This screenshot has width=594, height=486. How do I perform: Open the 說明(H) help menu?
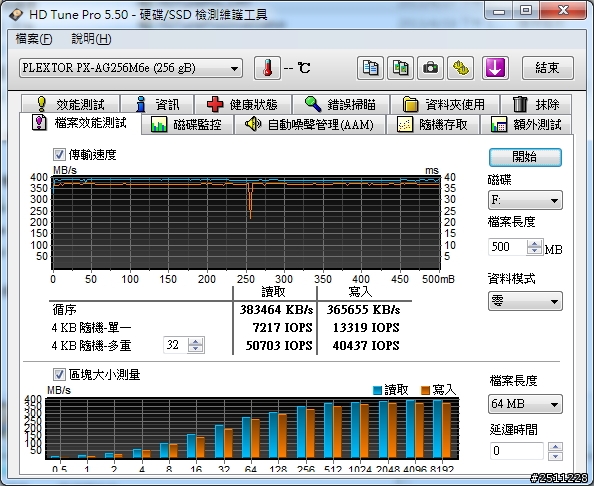(91, 39)
